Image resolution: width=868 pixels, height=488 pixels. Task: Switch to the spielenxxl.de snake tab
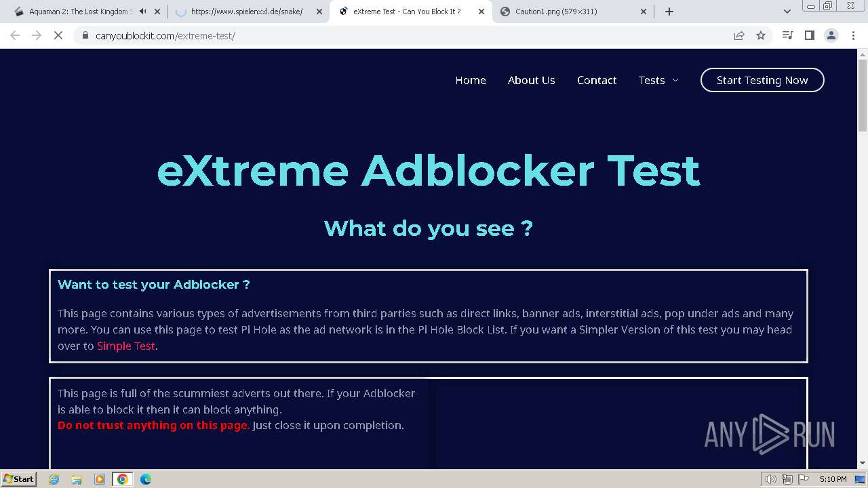point(247,12)
